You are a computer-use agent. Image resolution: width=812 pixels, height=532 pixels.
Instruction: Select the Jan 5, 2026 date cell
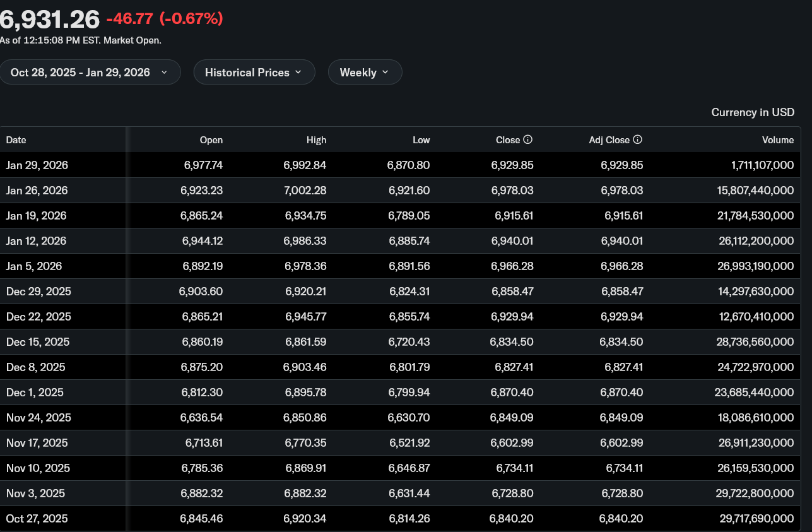pyautogui.click(x=34, y=266)
